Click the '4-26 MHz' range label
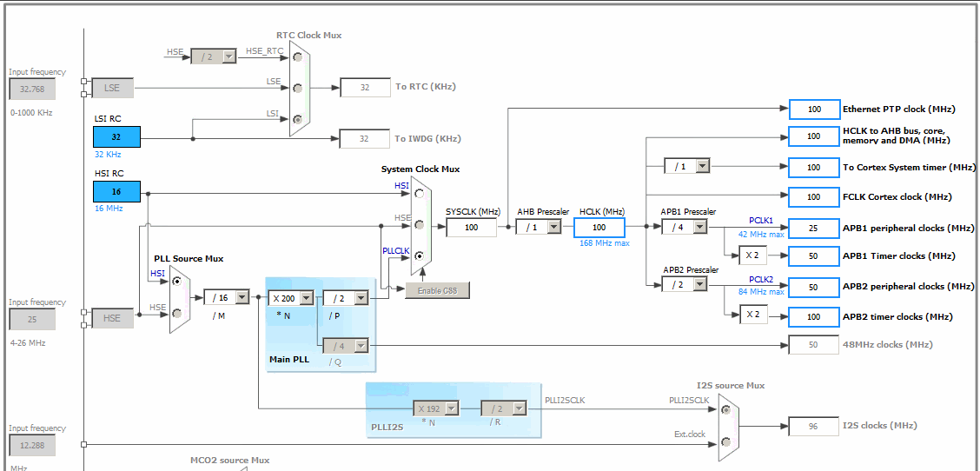This screenshot has width=980, height=471. (x=28, y=342)
